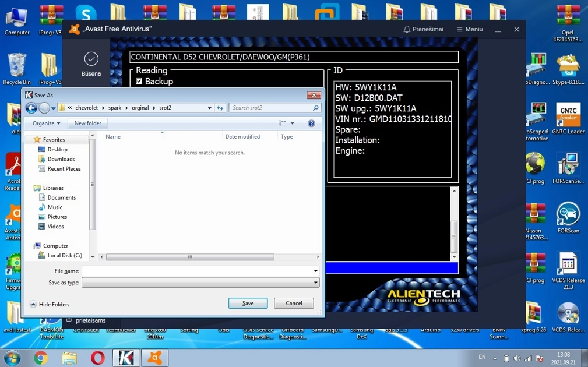Viewport: 588px width, 367px height.
Task: Expand the File name history dropdown arrow
Action: 316,271
